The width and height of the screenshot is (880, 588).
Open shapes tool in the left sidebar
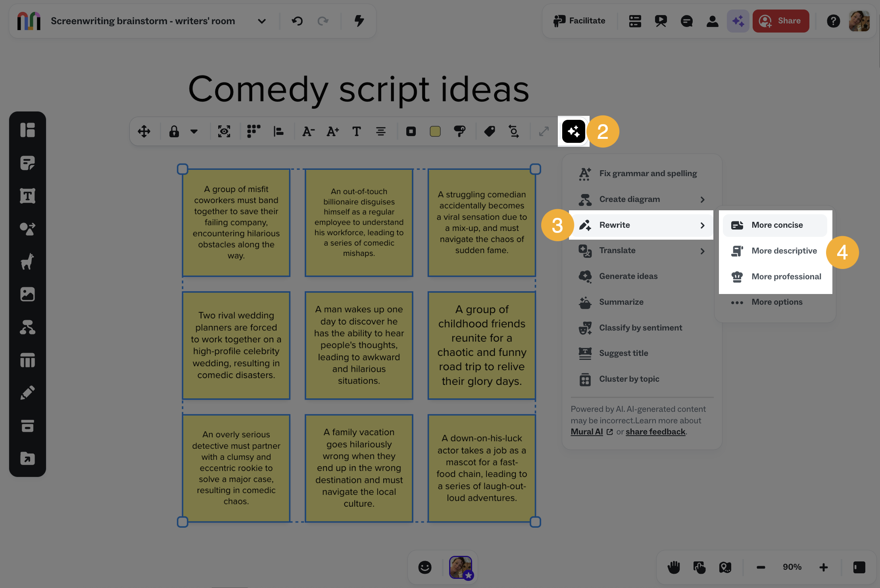tap(27, 229)
